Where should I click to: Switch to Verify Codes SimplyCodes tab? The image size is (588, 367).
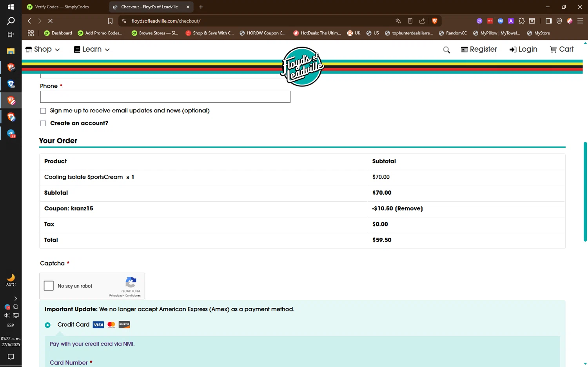(63, 7)
